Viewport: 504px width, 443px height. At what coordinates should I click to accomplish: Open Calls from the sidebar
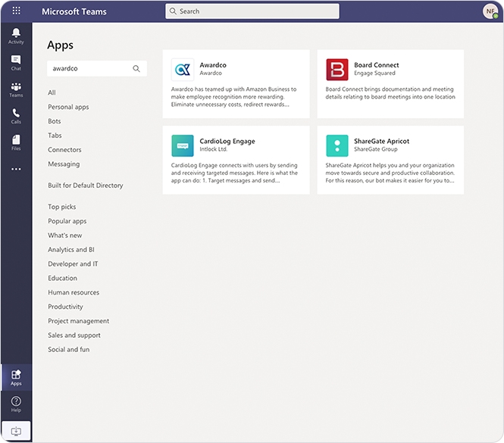16,116
